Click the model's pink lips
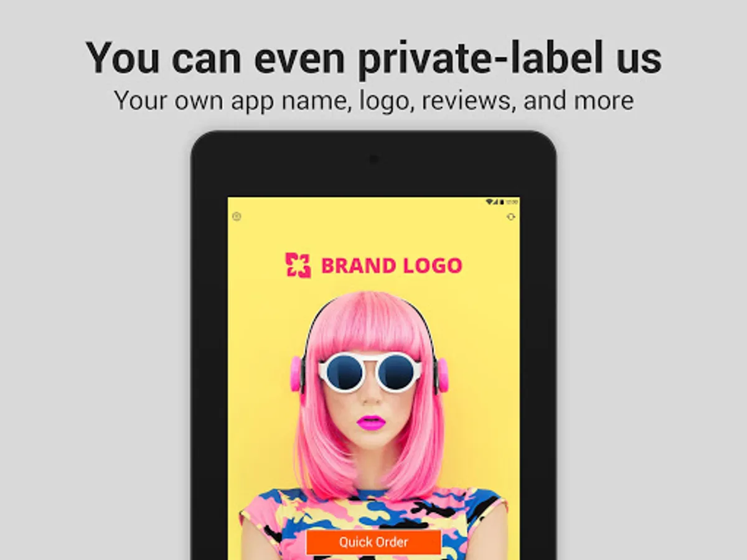Image resolution: width=747 pixels, height=560 pixels. click(371, 422)
